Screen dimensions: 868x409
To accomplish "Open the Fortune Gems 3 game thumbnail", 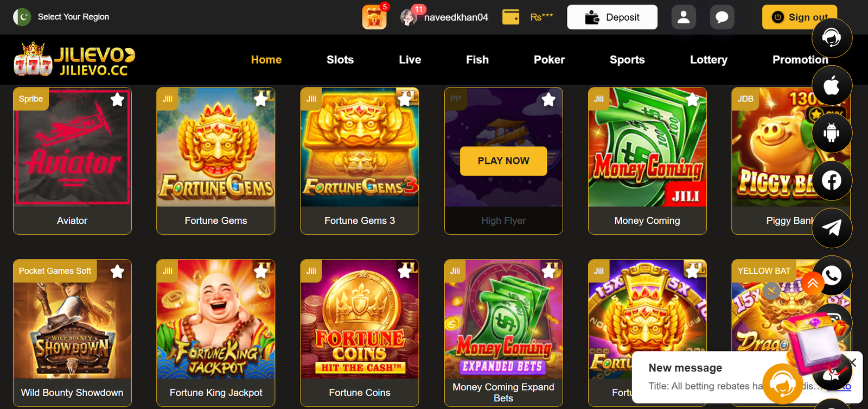I will [360, 147].
